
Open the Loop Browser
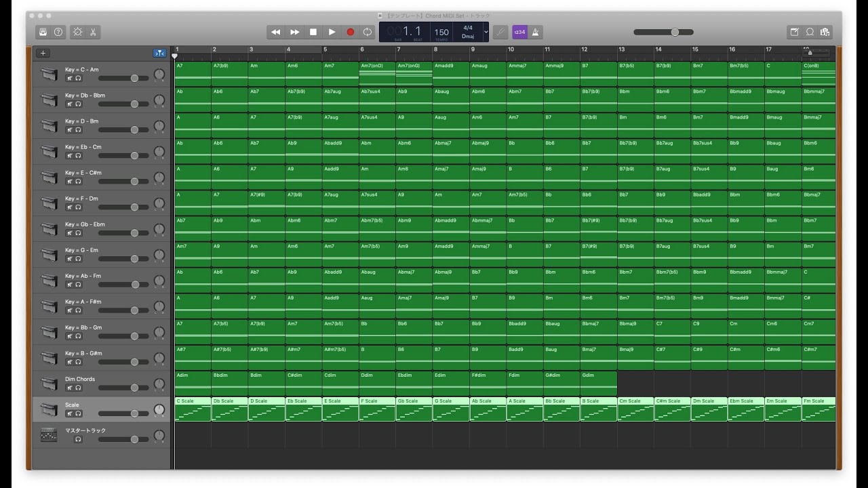tap(810, 32)
